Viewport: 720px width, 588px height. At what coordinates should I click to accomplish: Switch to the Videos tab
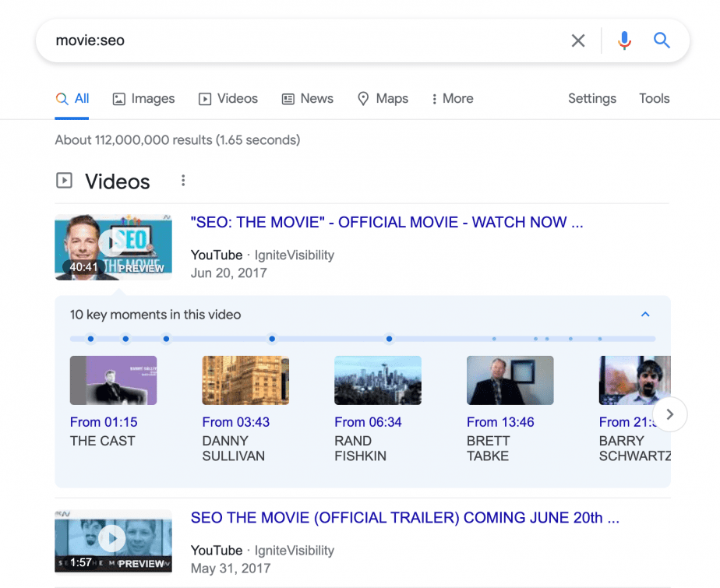pos(228,99)
